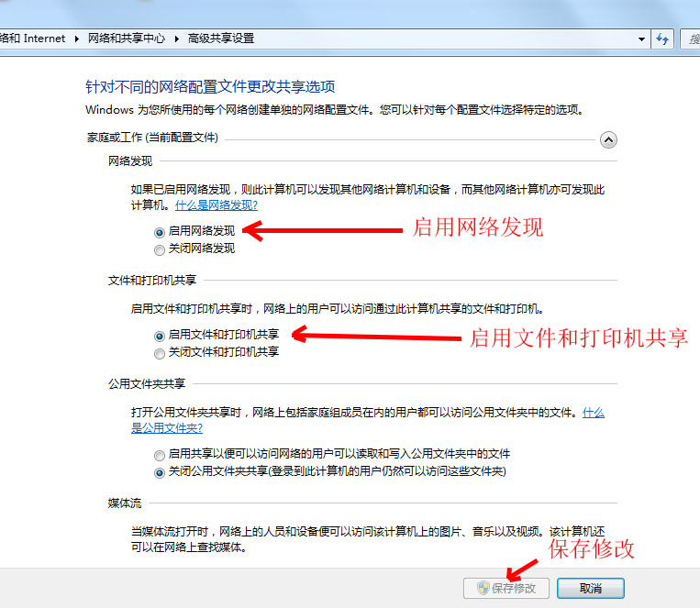Viewport: 700px width, 608px height.
Task: Select 关闭文件和打印机共享 radio option
Action: click(160, 354)
